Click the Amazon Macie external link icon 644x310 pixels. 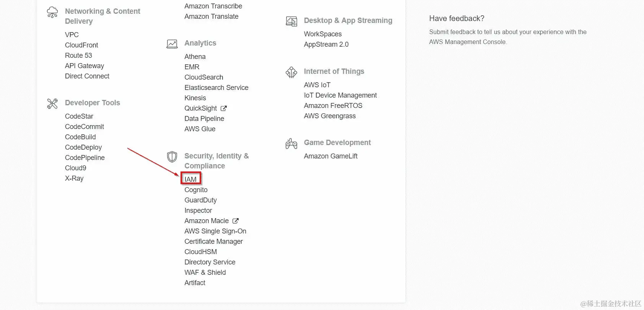click(236, 221)
